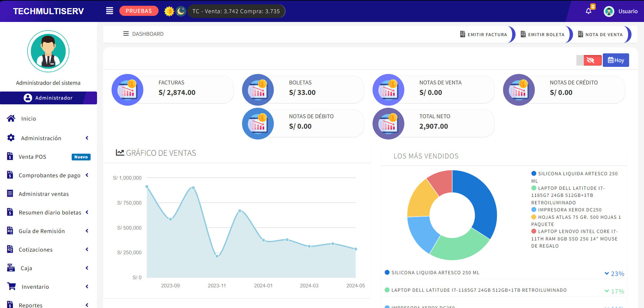Click the Dashboard list icon
The width and height of the screenshot is (644, 308).
126,34
